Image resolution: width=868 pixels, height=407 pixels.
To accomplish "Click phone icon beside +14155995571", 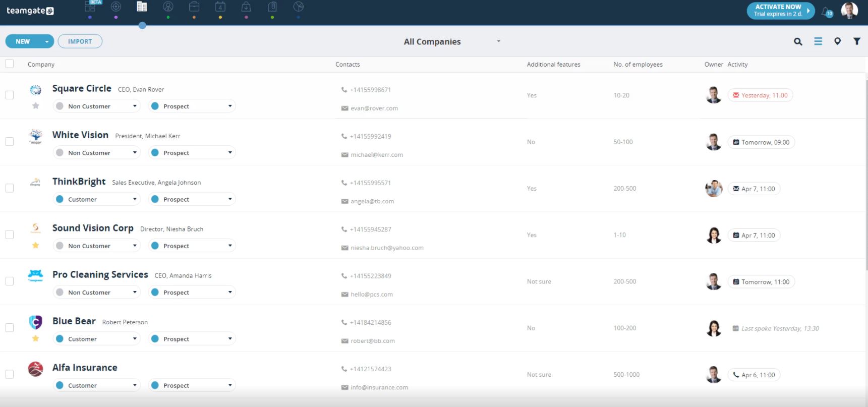I will coord(344,183).
